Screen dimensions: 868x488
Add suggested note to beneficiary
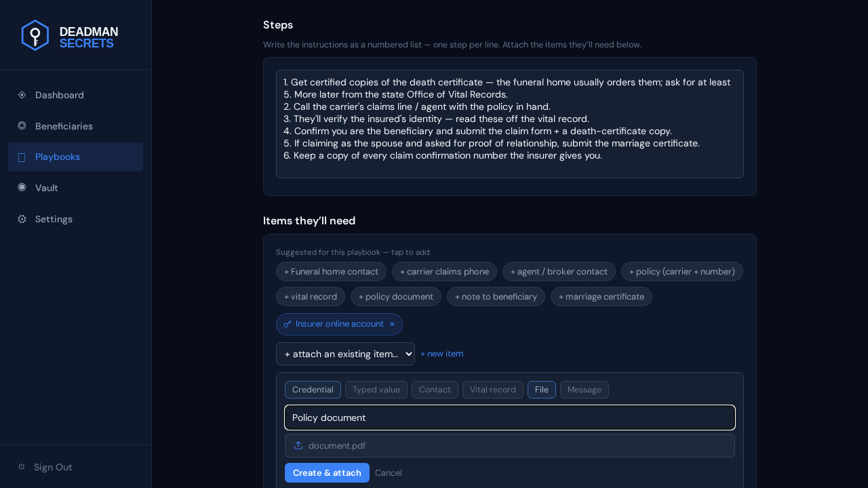pos(496,297)
